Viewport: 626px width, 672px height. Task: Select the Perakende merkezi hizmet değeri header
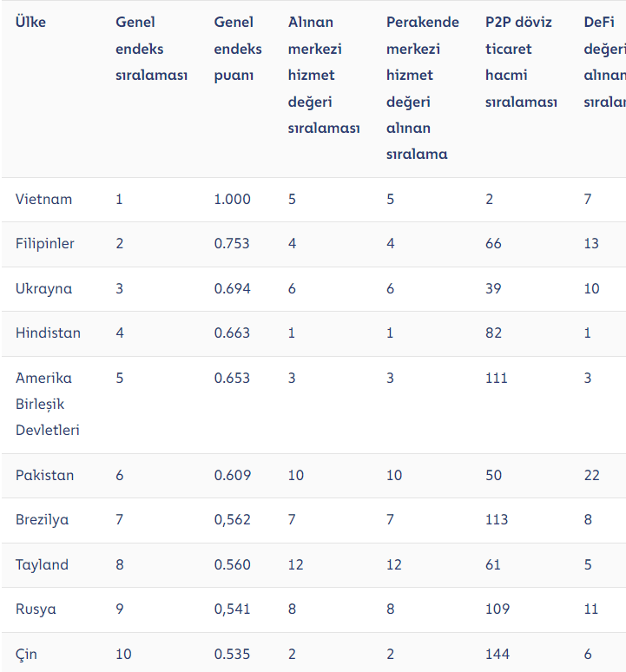point(422,88)
